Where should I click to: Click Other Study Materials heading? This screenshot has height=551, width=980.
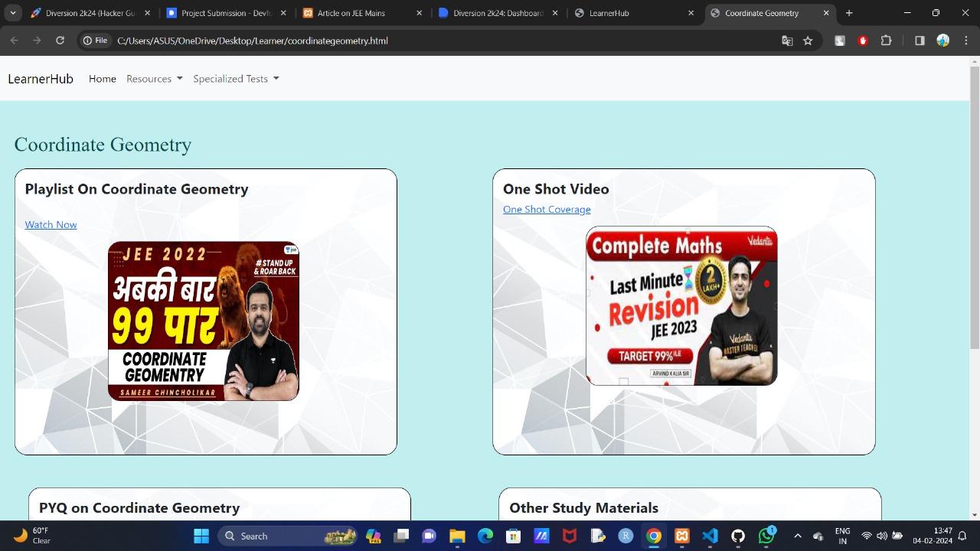[583, 508]
